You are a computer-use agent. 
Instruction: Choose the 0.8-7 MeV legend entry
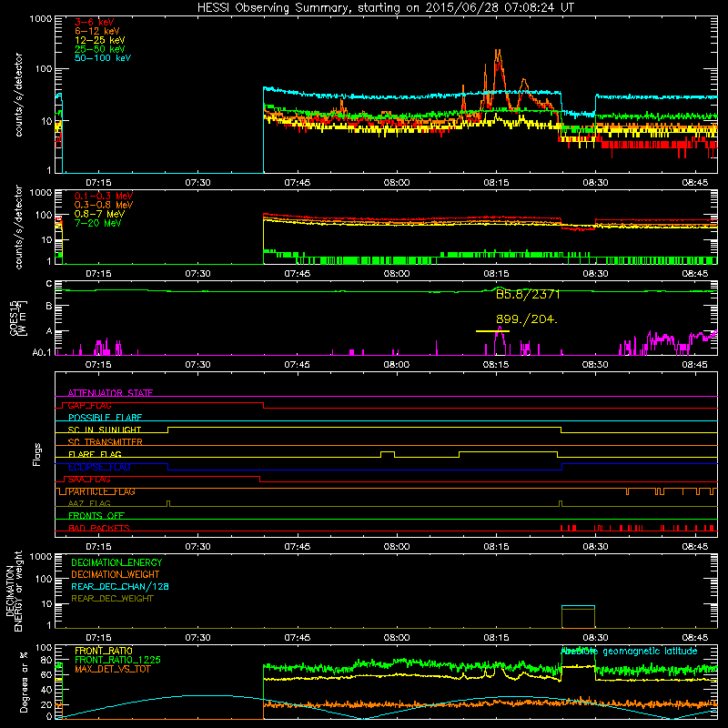click(x=99, y=214)
